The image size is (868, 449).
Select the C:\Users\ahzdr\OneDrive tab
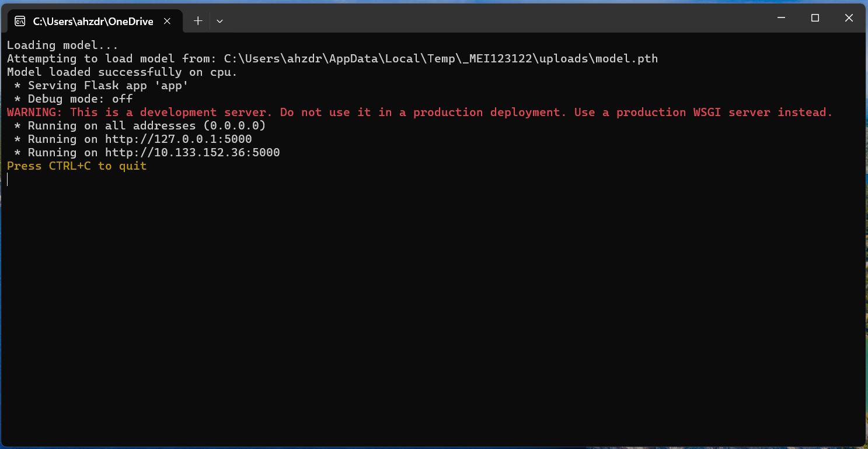(x=93, y=20)
